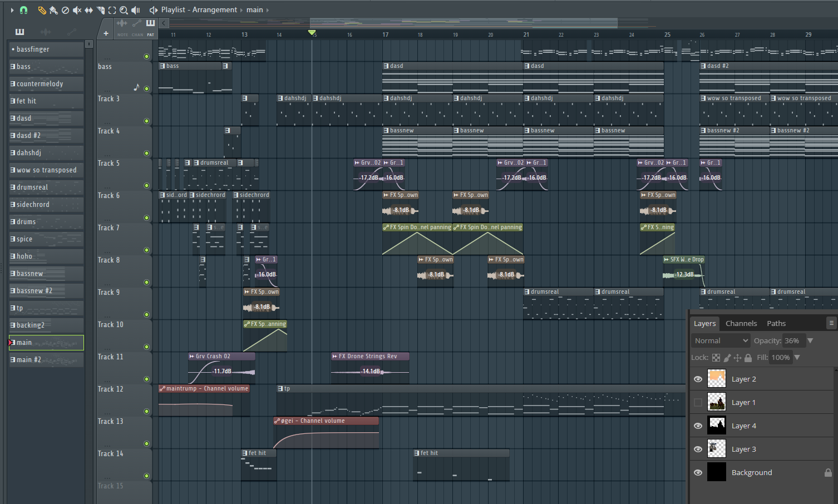Show audio clips in the picker panel
The width and height of the screenshot is (838, 504).
tap(46, 32)
